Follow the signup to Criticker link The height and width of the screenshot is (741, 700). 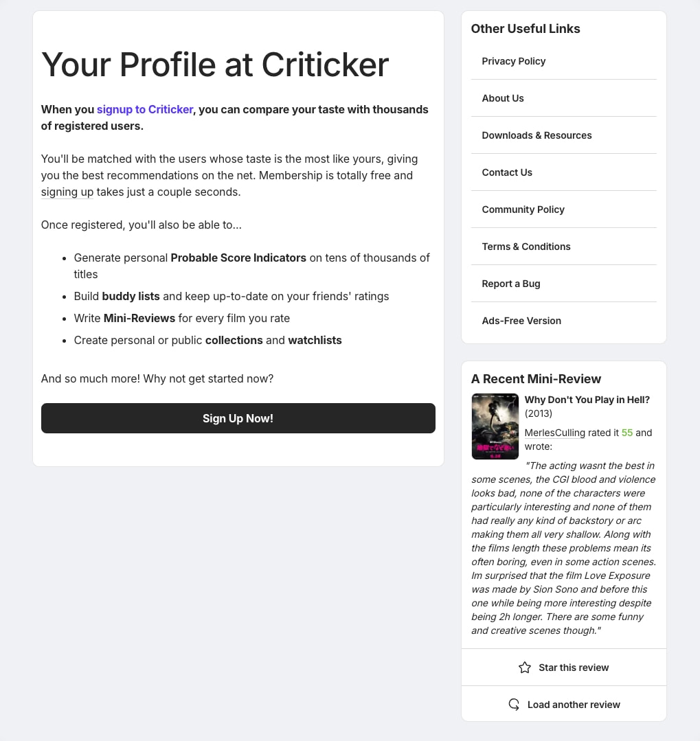click(145, 109)
